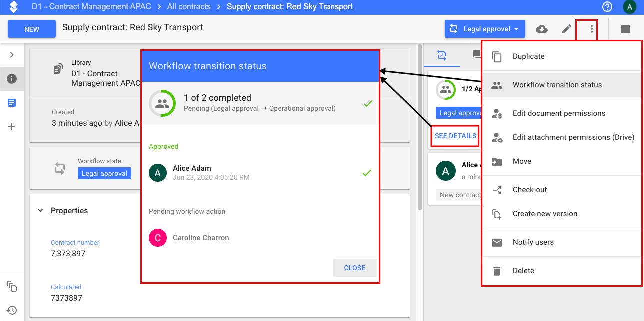
Task: Click the SEE DETAILS link
Action: tap(455, 136)
